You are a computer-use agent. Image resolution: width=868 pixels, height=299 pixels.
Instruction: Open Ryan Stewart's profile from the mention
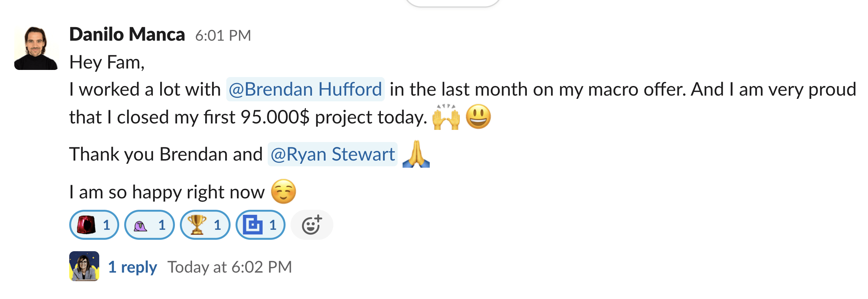click(x=333, y=154)
